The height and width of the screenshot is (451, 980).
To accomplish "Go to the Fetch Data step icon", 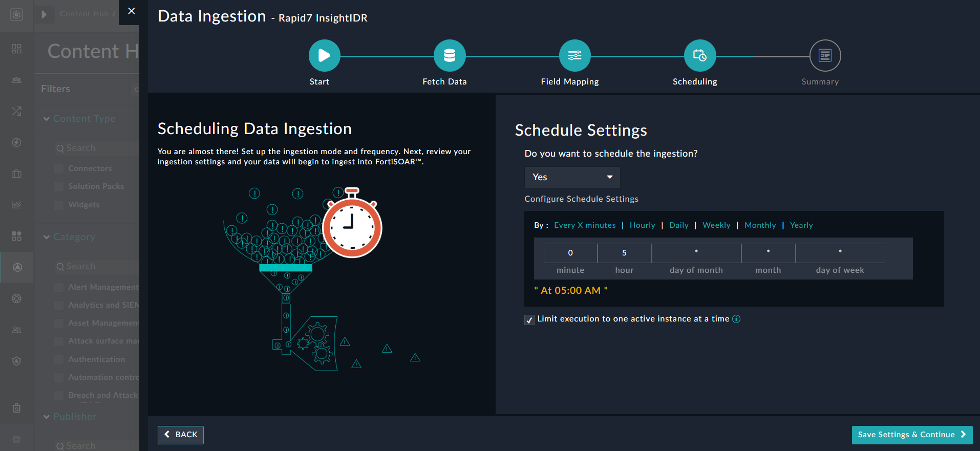I will 449,55.
